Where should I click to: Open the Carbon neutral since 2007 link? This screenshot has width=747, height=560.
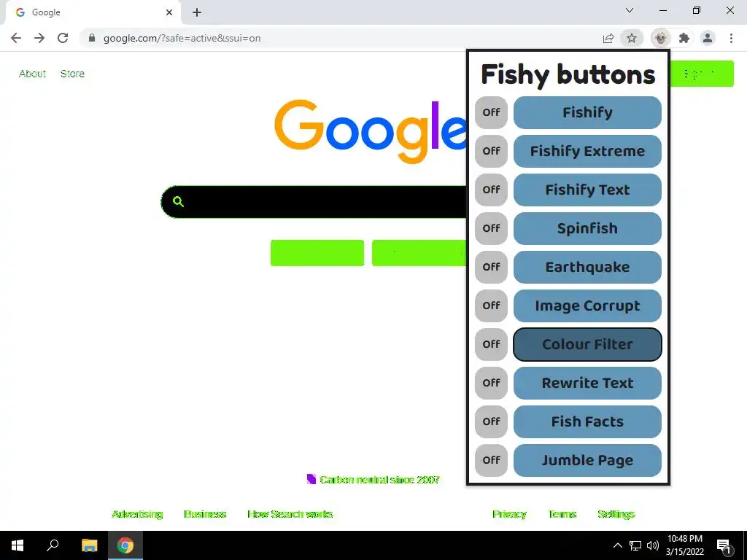[x=379, y=480]
